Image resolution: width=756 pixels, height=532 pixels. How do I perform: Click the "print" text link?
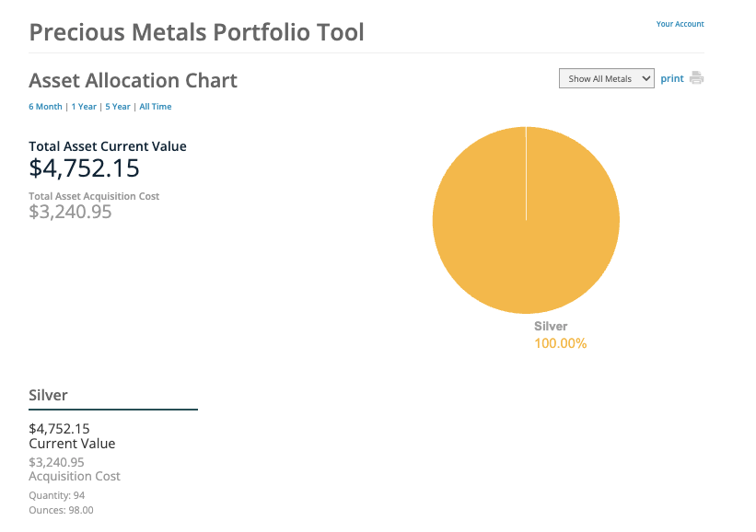click(672, 79)
